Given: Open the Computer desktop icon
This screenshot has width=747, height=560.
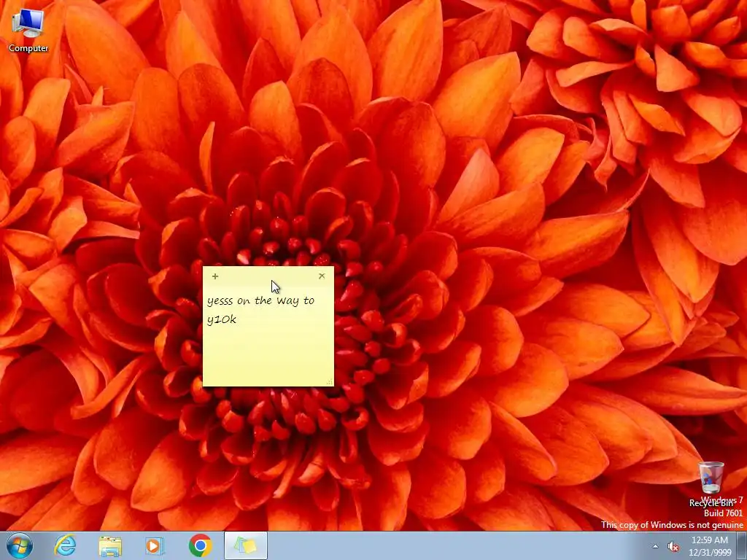Looking at the screenshot, I should click(28, 29).
